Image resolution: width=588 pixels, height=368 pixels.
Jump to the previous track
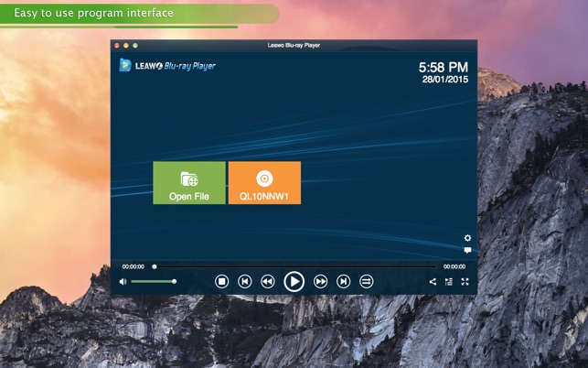(245, 281)
